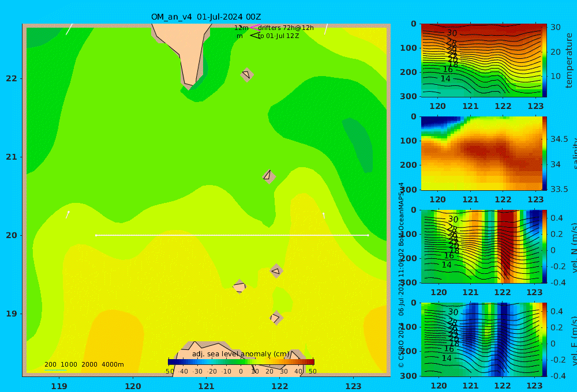Click the salinity panel colorbar
The width and height of the screenshot is (577, 392).
[544, 153]
